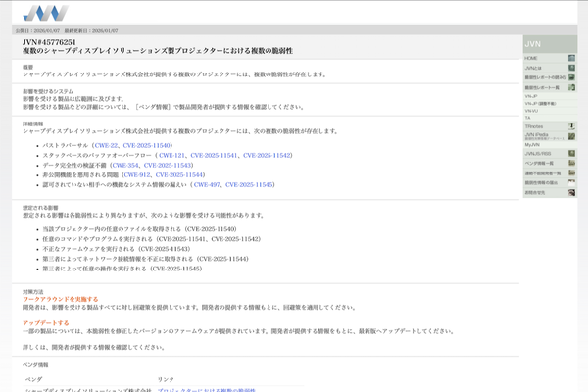Open the CVE-2025-11545 link in 詳細情報
The image size is (588, 392).
pos(249,184)
